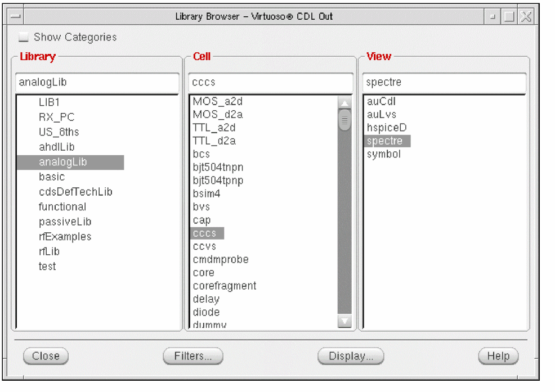Click the Cell list scroll down arrow
The width and height of the screenshot is (555, 392).
(x=344, y=321)
